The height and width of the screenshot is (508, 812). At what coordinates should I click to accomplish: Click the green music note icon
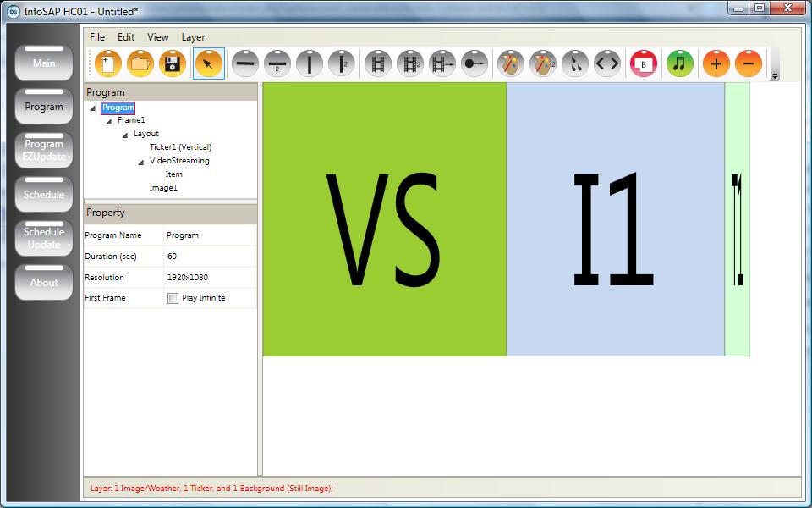679,63
